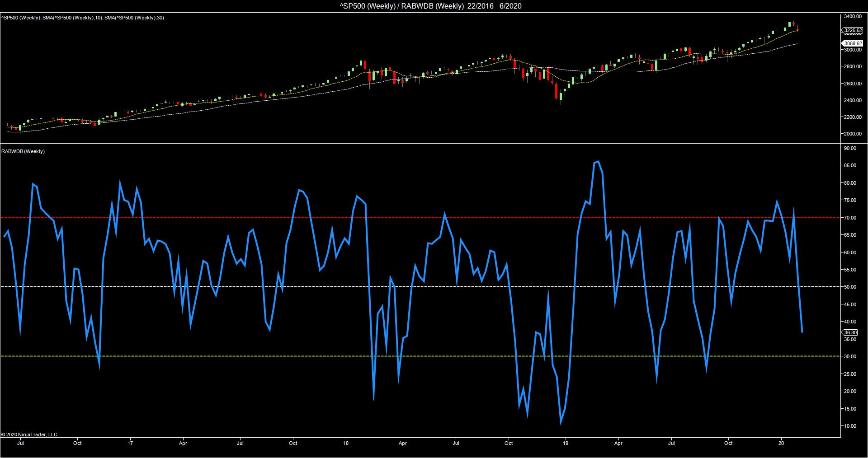Screen dimensions: 868x458
Task: Click the chart title at the top
Action: pyautogui.click(x=434, y=6)
